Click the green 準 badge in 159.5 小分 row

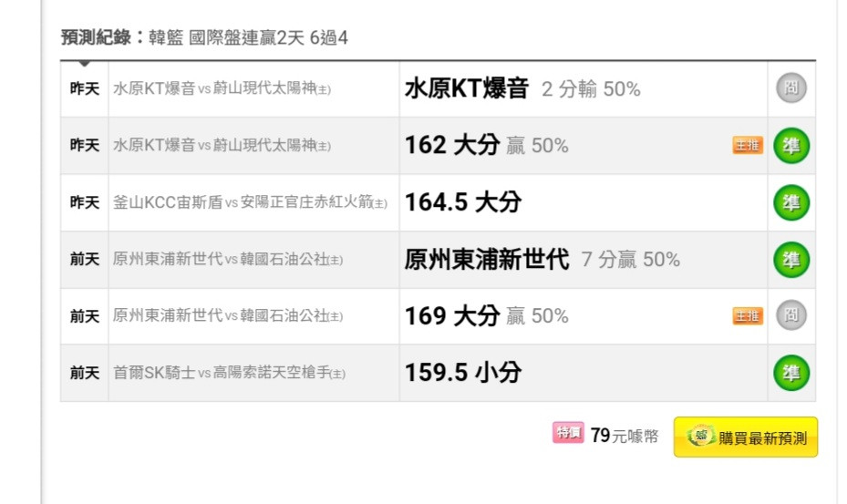pos(790,372)
